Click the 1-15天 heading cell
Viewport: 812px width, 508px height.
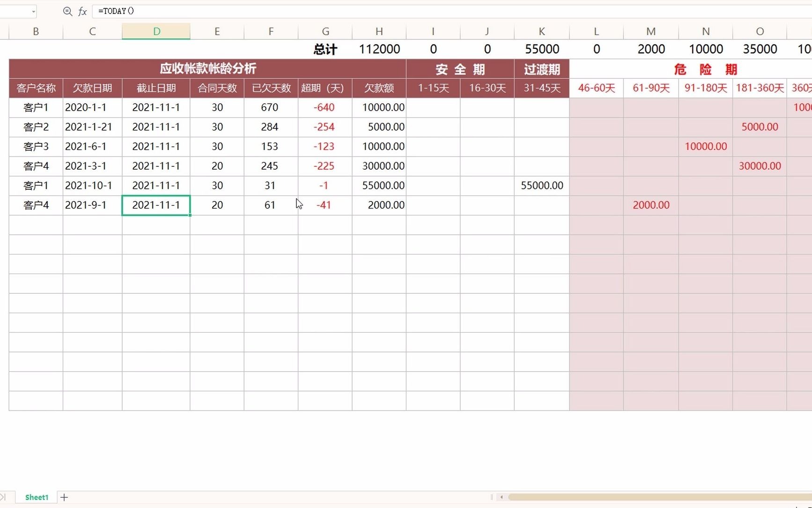[x=433, y=88]
